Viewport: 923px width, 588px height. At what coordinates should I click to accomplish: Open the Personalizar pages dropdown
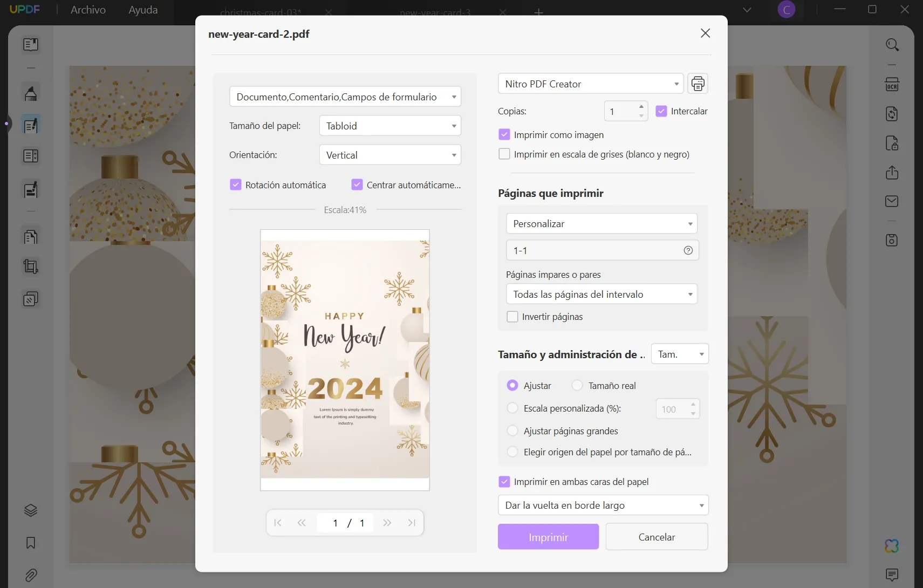601,223
